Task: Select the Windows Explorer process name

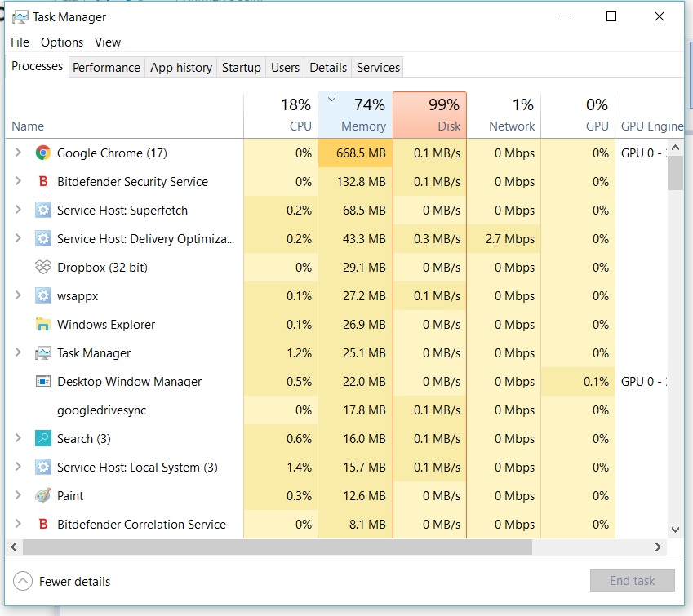Action: (x=106, y=325)
